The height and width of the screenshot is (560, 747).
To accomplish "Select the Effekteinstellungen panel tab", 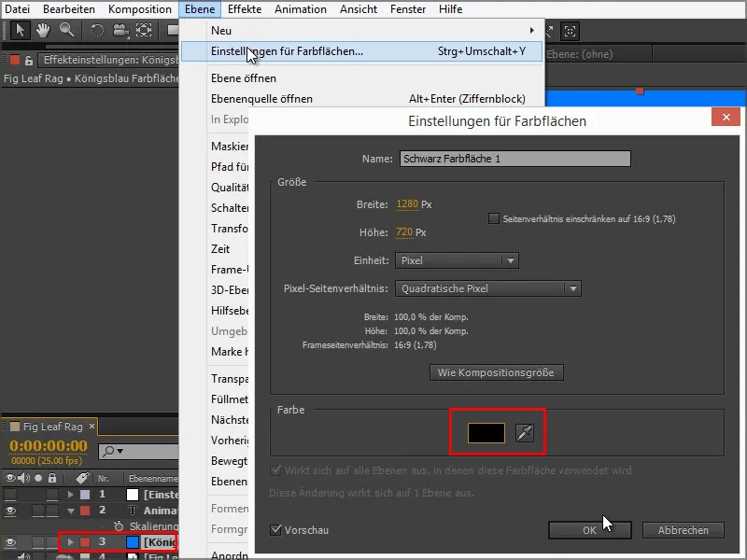I will (x=110, y=60).
